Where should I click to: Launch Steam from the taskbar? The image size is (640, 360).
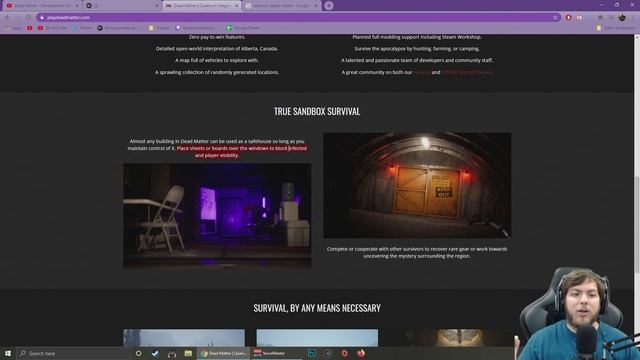coord(155,353)
